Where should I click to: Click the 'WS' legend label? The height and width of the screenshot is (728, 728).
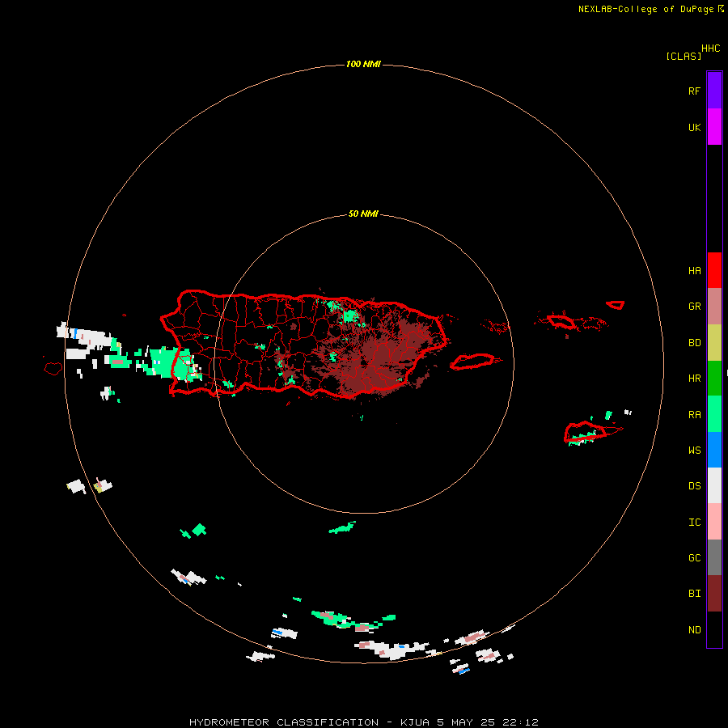694,451
